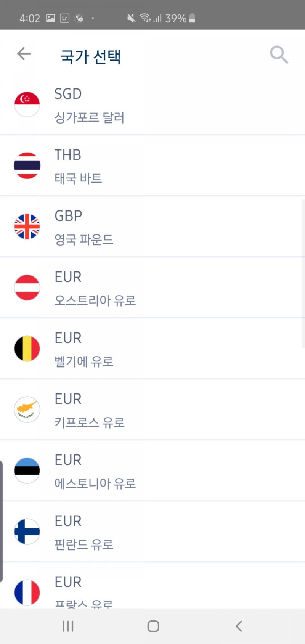Tap the Austria flag icon
This screenshot has height=644, width=305.
coord(27,287)
